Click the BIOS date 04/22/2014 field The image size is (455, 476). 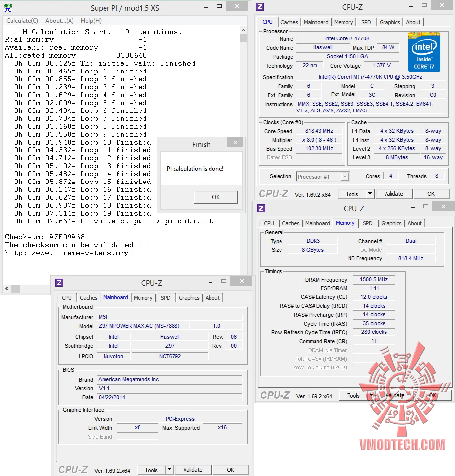click(x=170, y=397)
